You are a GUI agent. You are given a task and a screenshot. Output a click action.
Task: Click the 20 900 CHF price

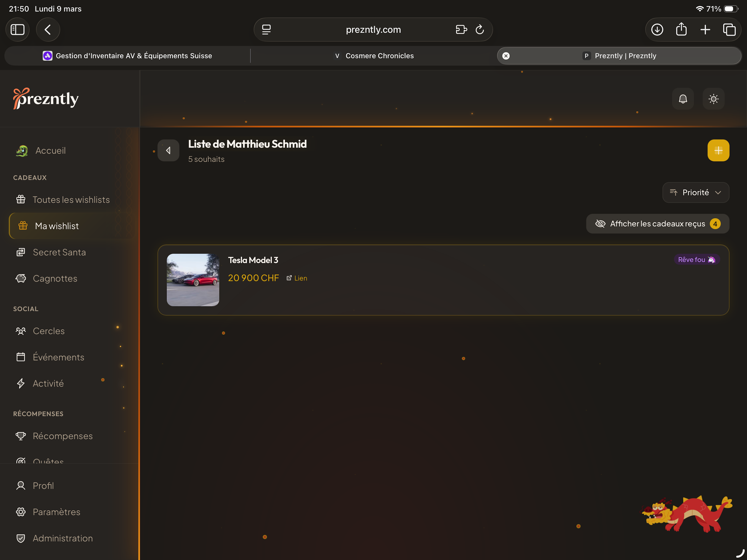coord(254,278)
